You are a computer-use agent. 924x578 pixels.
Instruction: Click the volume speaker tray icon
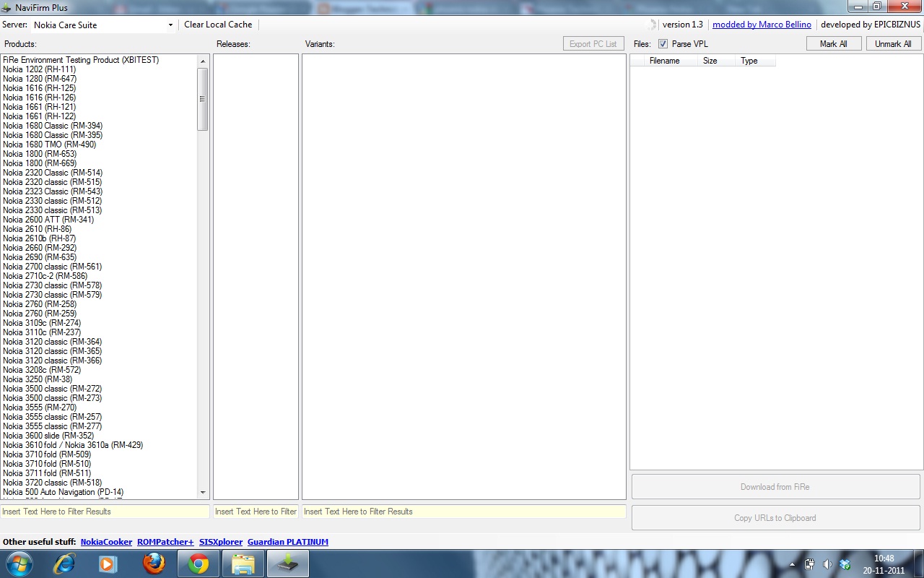(x=827, y=564)
